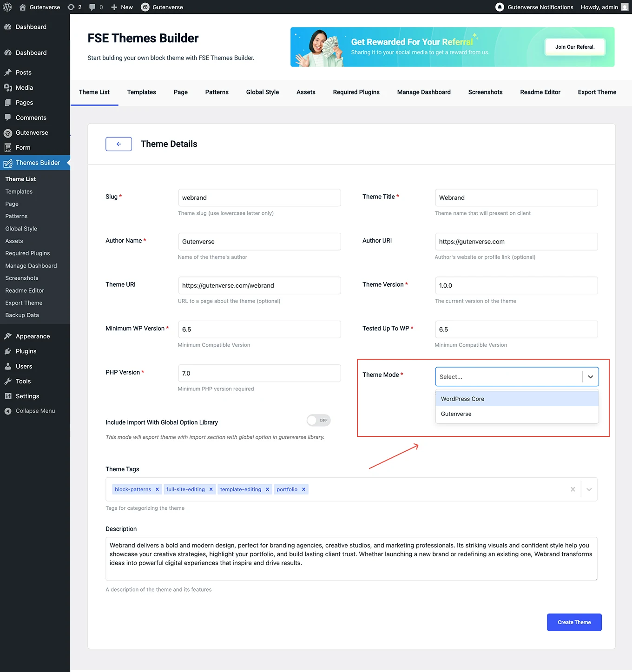Remove the block-patterns tag
The image size is (632, 672).
pos(157,489)
